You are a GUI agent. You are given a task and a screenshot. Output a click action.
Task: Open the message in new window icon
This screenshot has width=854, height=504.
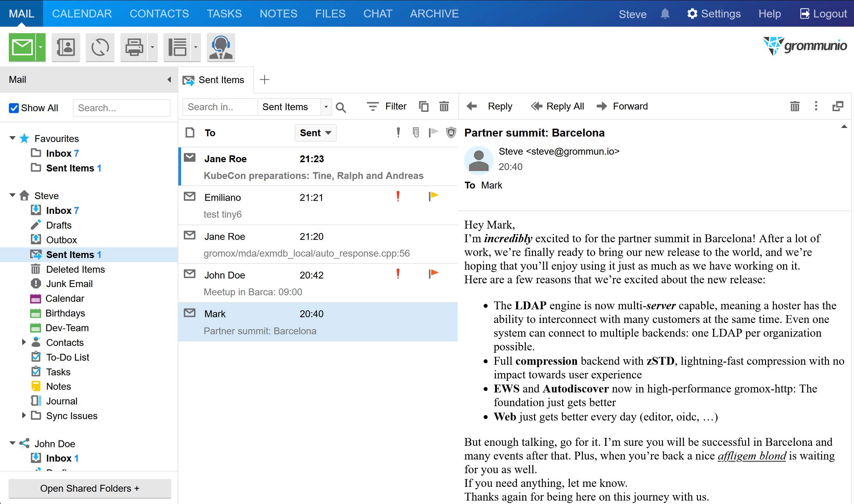tap(838, 106)
